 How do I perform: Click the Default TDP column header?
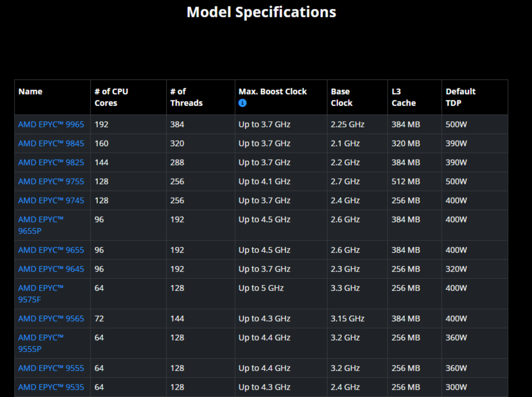tap(461, 97)
